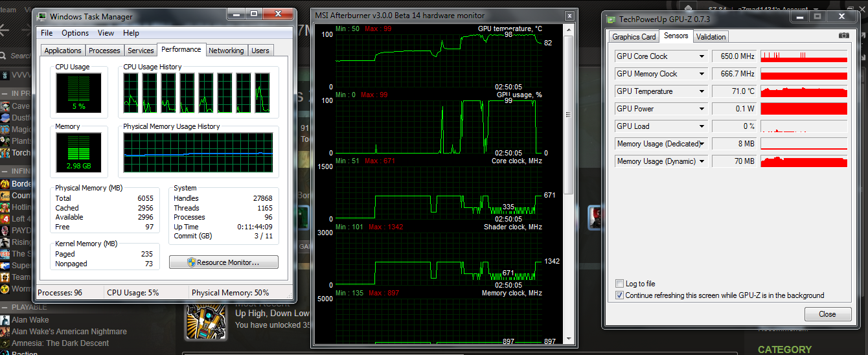Click the Steam back navigation arrow
868x355 pixels.
click(5, 29)
